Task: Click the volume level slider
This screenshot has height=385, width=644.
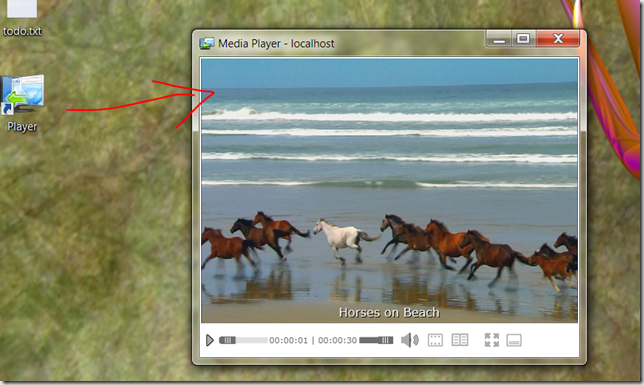Action: click(x=376, y=340)
